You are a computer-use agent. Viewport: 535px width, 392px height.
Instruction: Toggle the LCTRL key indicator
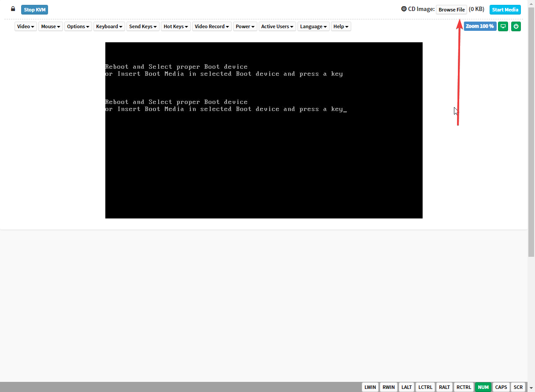[x=425, y=387]
